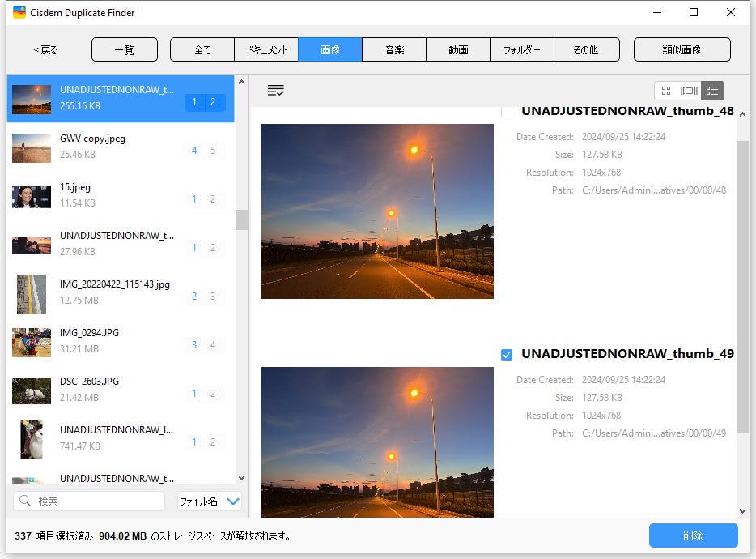The width and height of the screenshot is (756, 559).
Task: Open the 動画 tab
Action: click(x=458, y=50)
